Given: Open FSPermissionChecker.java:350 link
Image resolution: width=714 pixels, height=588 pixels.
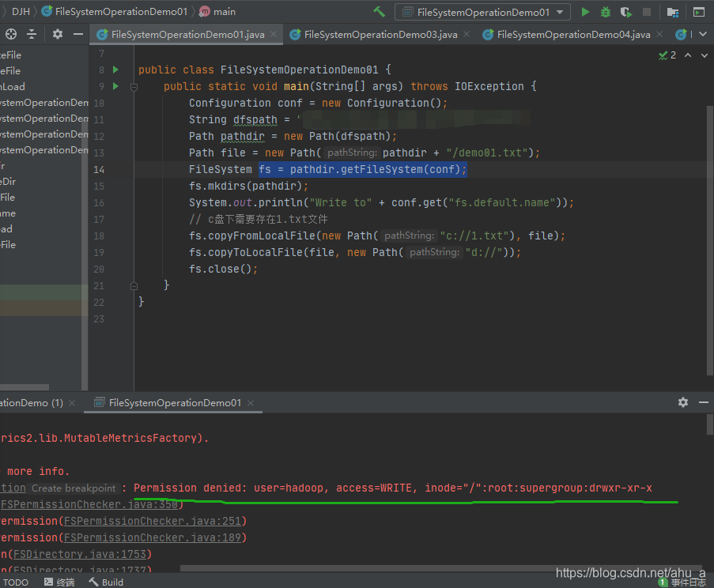Looking at the screenshot, I should (x=89, y=505).
